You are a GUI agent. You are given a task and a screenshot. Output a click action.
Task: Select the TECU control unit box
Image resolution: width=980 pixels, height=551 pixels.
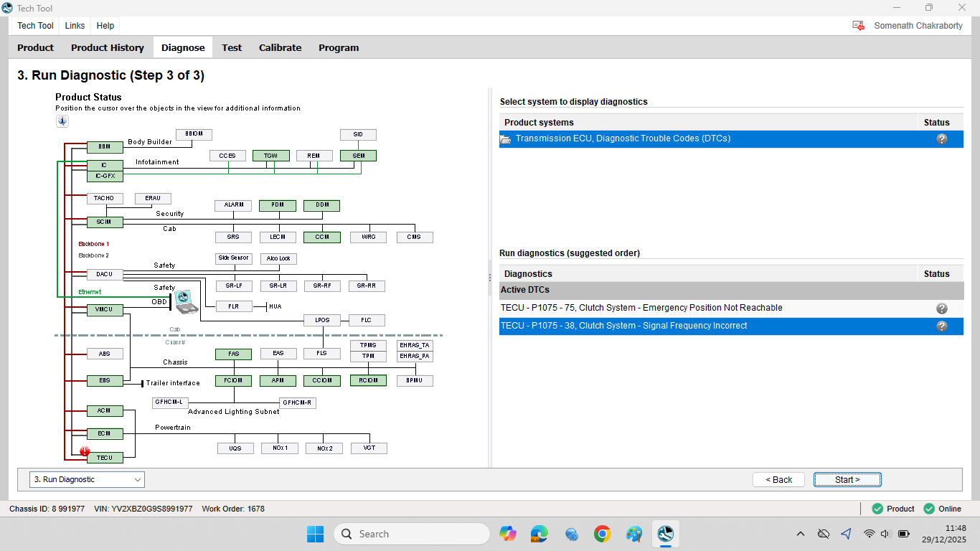click(105, 458)
